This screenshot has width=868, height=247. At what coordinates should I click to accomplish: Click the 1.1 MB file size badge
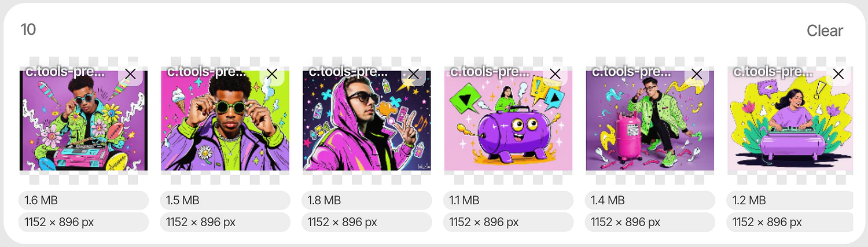[x=509, y=200]
